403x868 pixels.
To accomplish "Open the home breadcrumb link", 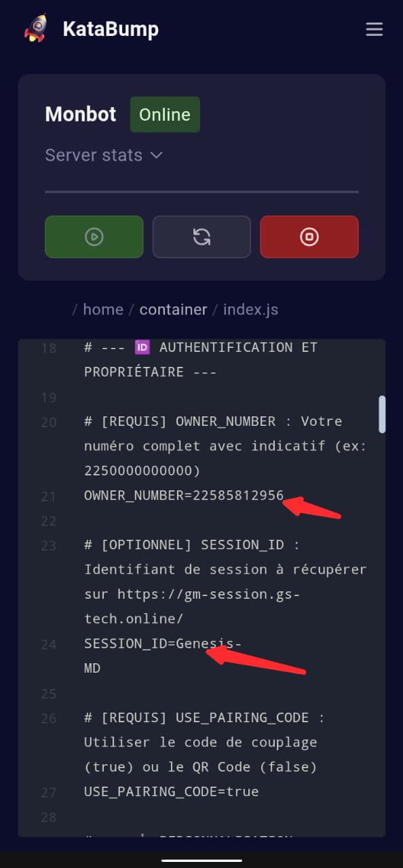I will coord(103,309).
